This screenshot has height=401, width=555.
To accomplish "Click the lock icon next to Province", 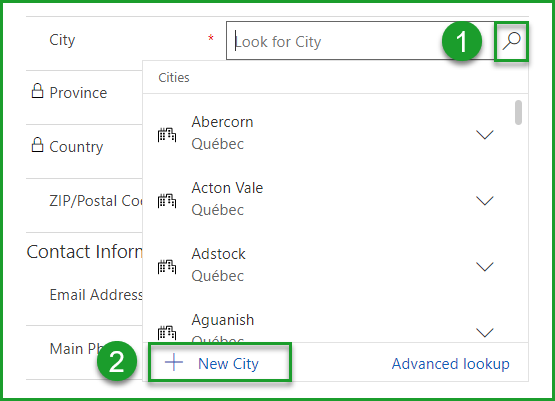I will tap(37, 91).
